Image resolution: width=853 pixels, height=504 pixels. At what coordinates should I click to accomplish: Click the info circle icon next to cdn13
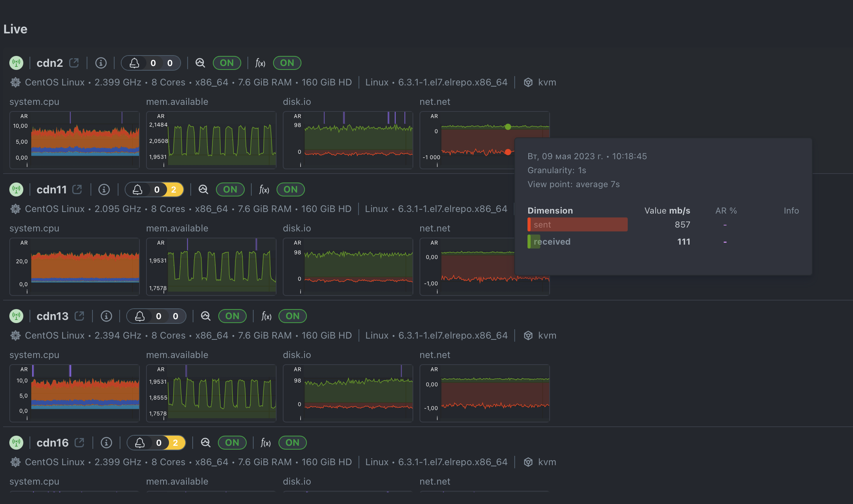tap(106, 316)
